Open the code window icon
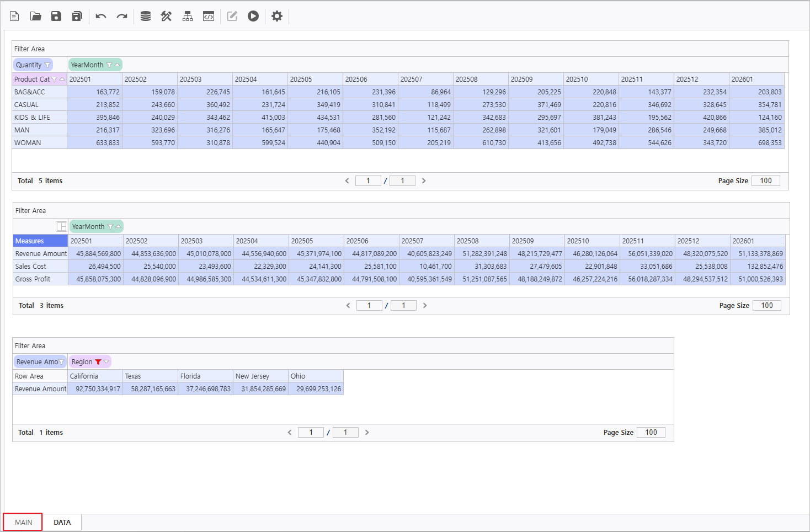810x532 pixels. [x=209, y=16]
